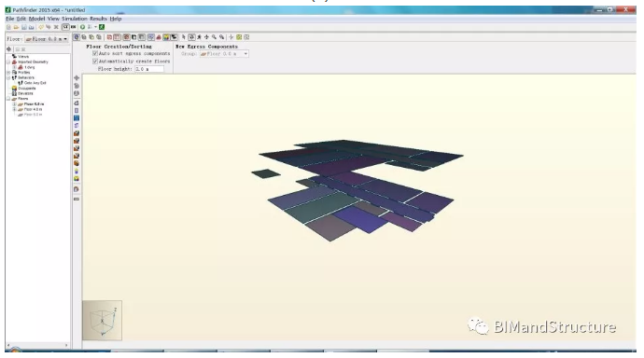Select 1.dwg in the tree

(30, 67)
